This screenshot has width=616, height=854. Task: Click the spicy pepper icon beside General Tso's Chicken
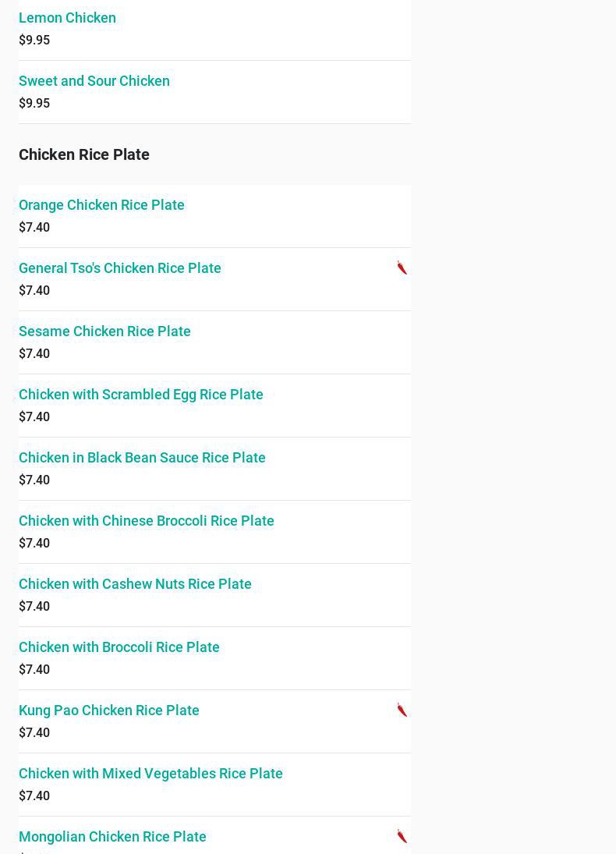point(402,268)
